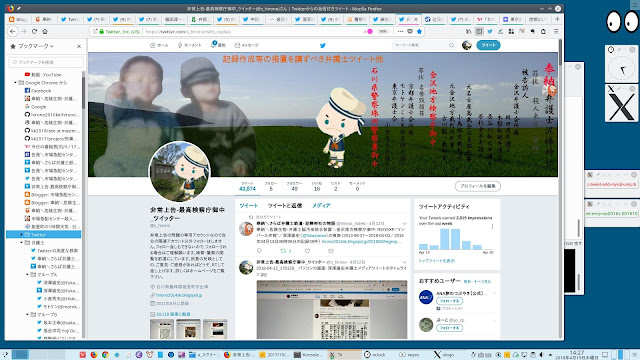Image resolution: width=640 pixels, height=360 pixels.
Task: Go back with the browser back arrow
Action: point(13,31)
